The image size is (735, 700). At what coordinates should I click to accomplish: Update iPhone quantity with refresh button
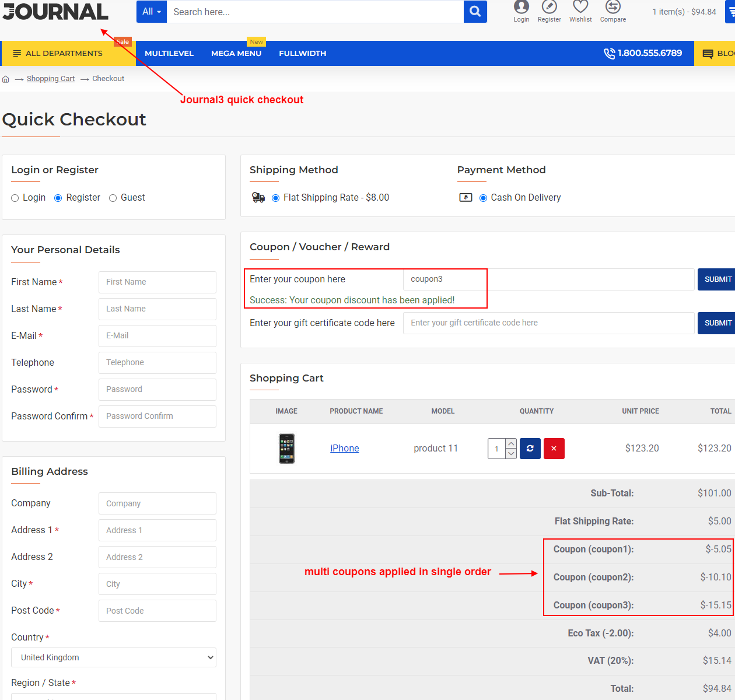pos(530,449)
